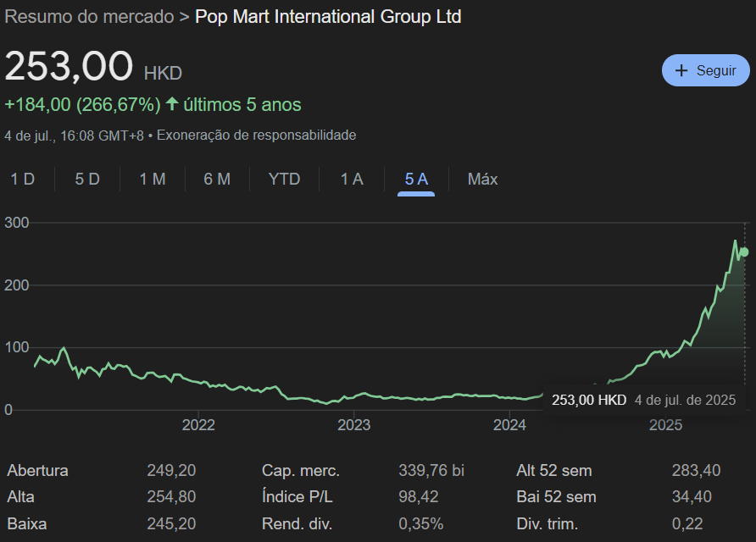The image size is (756, 542).
Task: Click the 2022 x-axis label
Action: tap(198, 425)
